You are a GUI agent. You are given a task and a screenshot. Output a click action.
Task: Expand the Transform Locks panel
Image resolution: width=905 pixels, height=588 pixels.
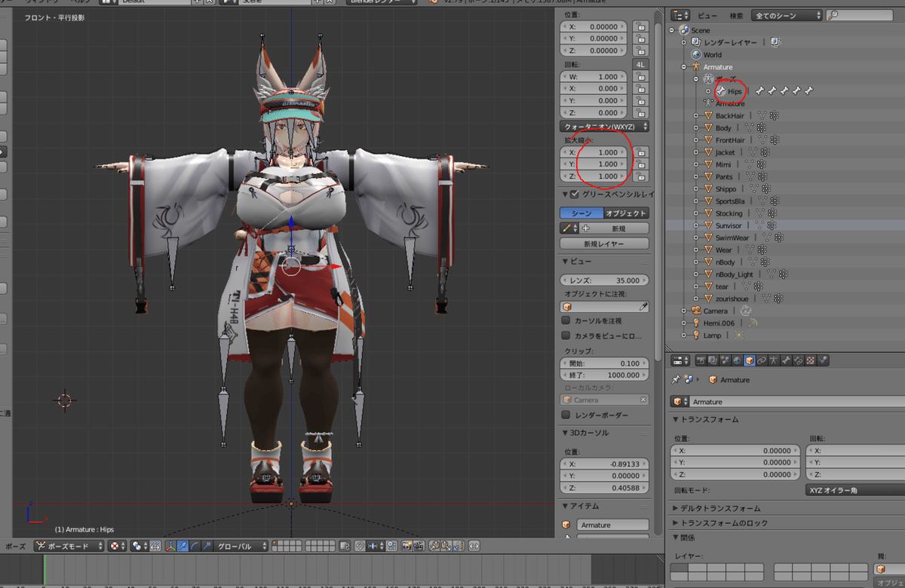click(721, 522)
